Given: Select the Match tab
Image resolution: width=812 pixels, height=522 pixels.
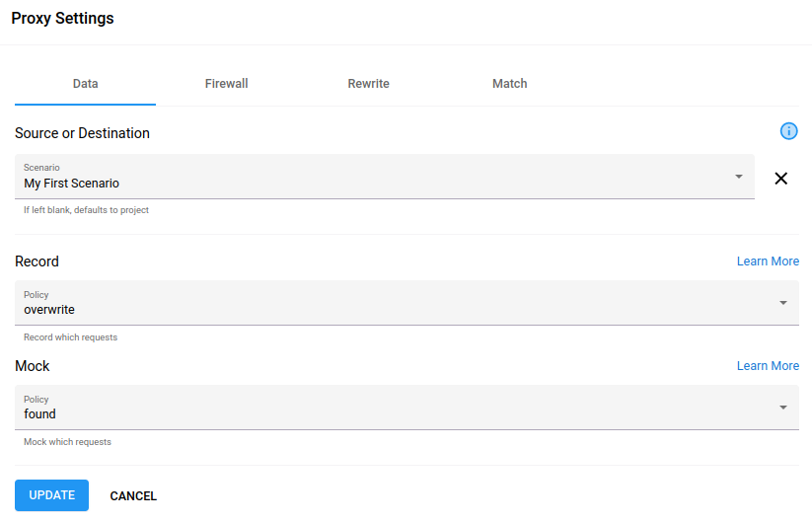Looking at the screenshot, I should [509, 84].
